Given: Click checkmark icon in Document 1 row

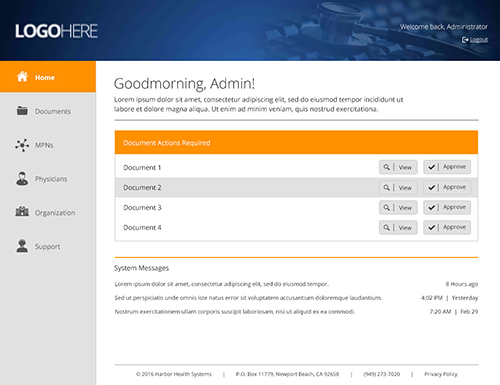Looking at the screenshot, I should point(432,167).
